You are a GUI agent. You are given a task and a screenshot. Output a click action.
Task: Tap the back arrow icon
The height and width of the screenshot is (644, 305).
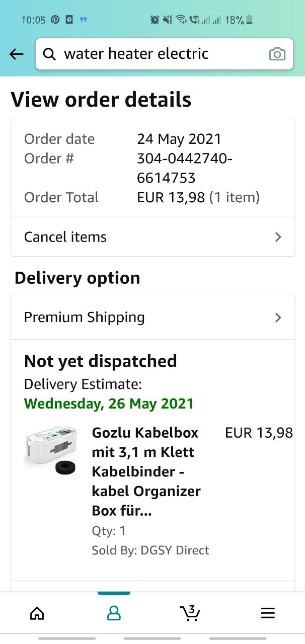pos(17,54)
